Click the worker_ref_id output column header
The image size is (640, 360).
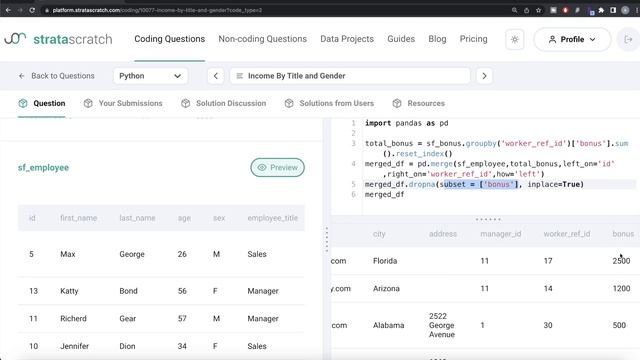[x=567, y=234]
